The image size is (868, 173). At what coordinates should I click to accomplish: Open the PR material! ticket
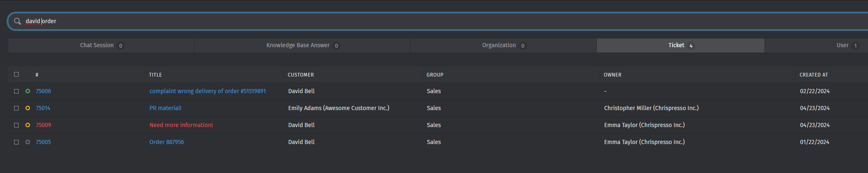point(165,108)
